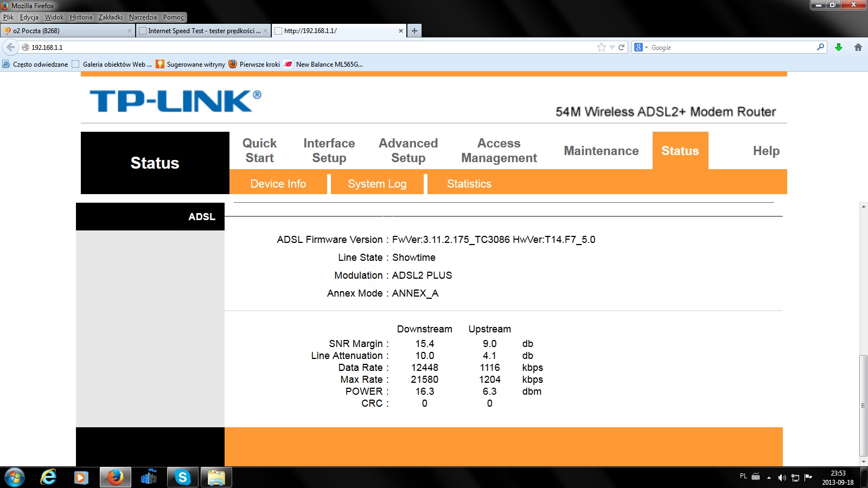This screenshot has width=868, height=488.
Task: Open the Access Management section
Action: pos(499,151)
